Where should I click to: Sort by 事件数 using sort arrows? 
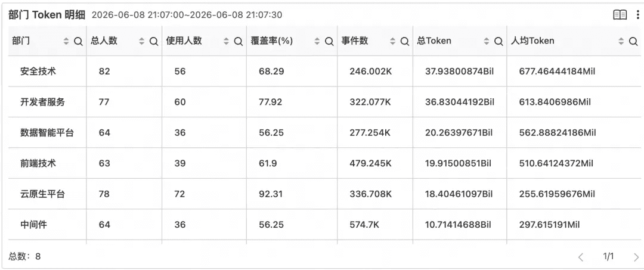pyautogui.click(x=392, y=42)
